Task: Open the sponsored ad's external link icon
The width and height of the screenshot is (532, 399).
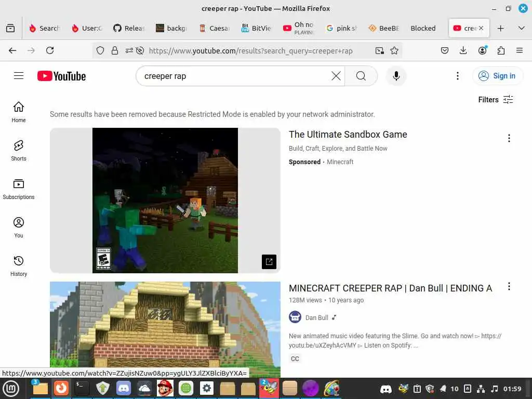Action: tap(269, 262)
